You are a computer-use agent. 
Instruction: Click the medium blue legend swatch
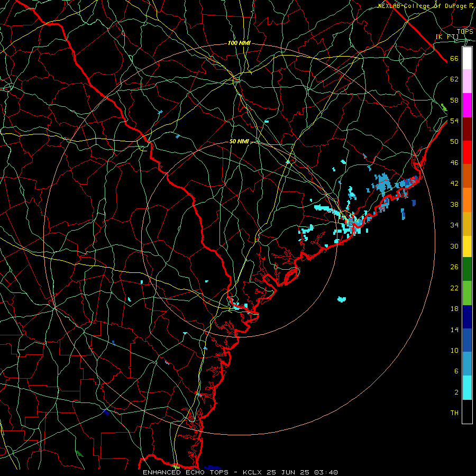pos(467,340)
